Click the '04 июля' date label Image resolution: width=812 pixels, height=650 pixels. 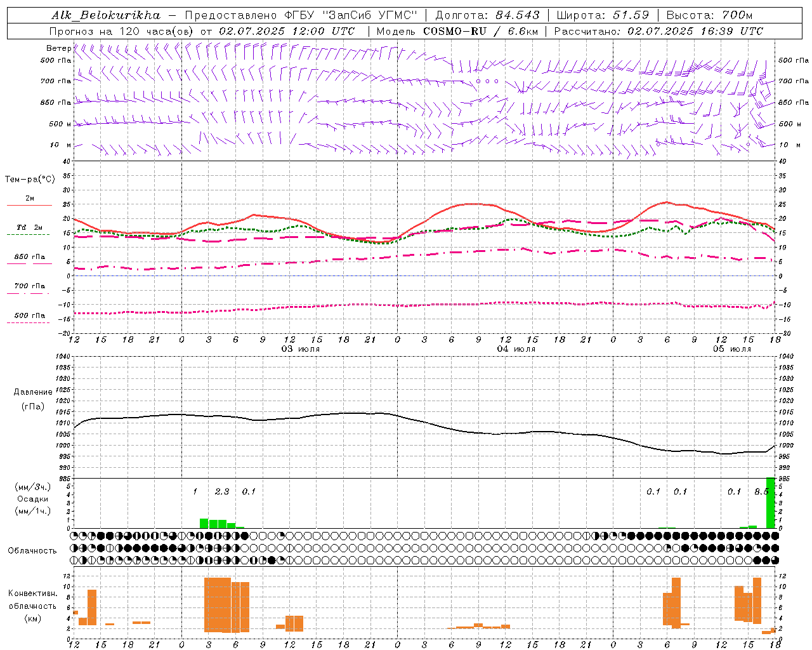pyautogui.click(x=516, y=349)
